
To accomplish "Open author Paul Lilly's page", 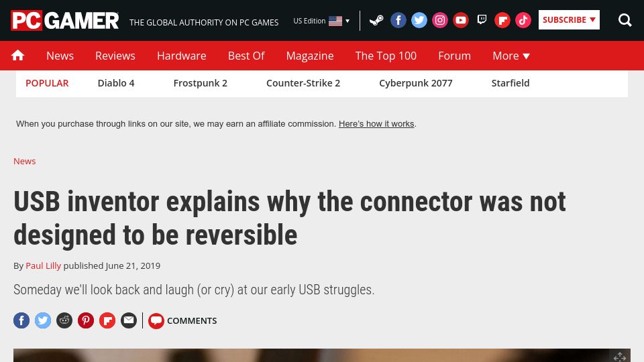I will click(43, 266).
